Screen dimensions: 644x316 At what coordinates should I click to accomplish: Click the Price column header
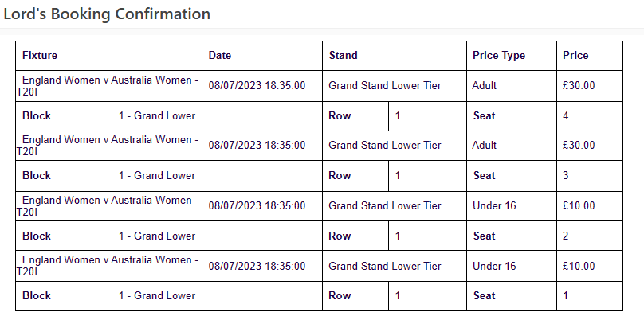[589, 56]
